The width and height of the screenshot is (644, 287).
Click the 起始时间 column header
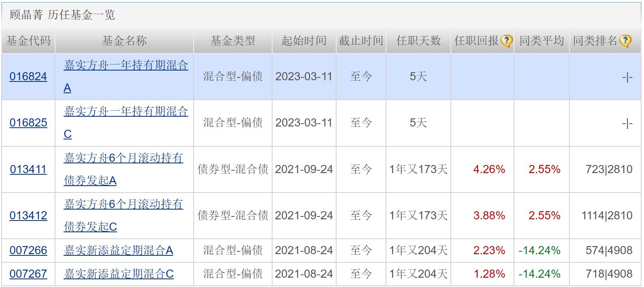(x=304, y=41)
